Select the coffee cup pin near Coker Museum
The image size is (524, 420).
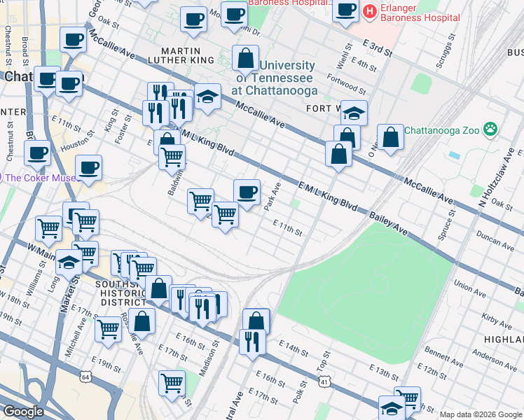point(88,170)
